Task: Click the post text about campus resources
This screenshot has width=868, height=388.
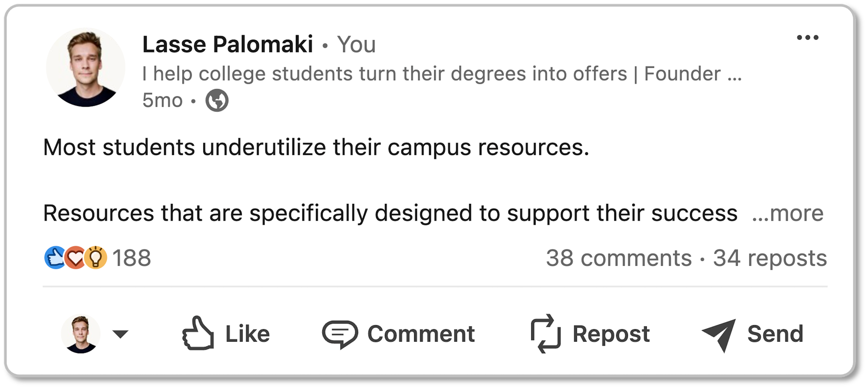Action: click(x=316, y=147)
